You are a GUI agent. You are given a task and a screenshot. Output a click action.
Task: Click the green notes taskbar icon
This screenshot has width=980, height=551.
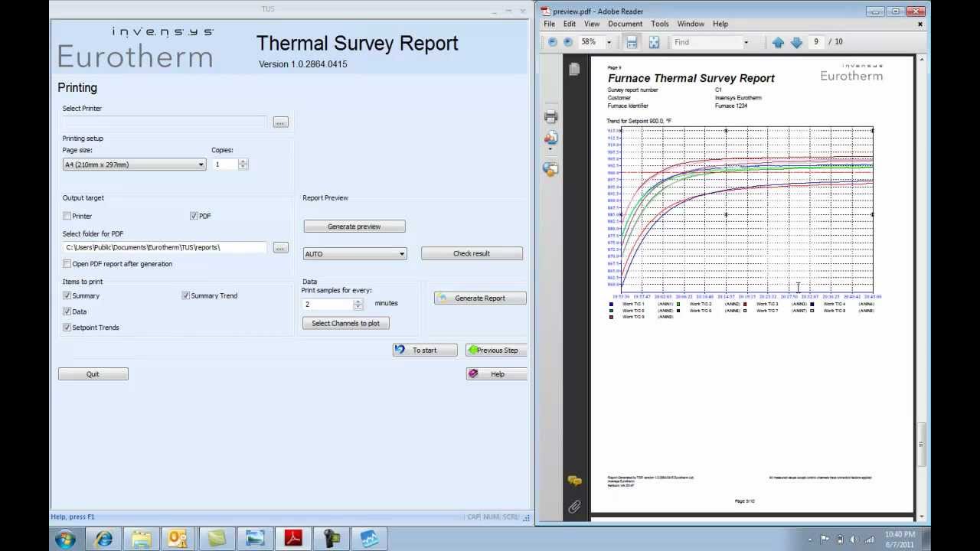pyautogui.click(x=217, y=539)
